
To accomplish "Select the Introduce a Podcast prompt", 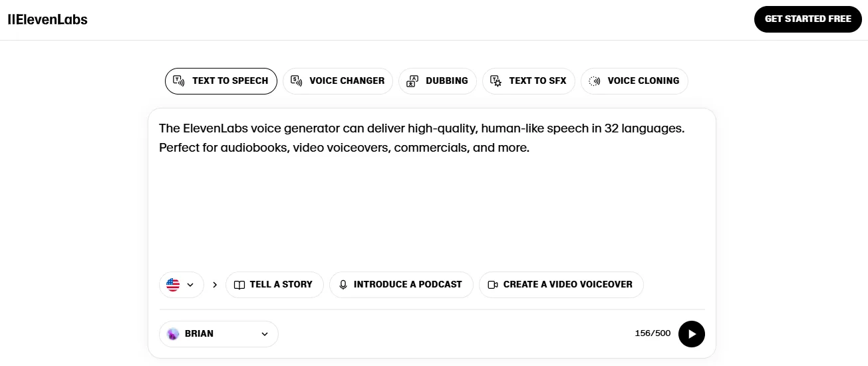I will [x=401, y=284].
